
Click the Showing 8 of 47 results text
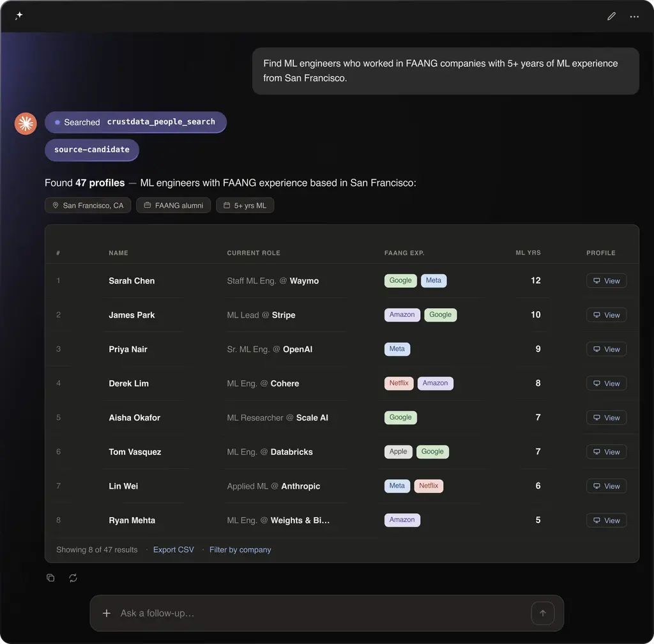pyautogui.click(x=97, y=549)
